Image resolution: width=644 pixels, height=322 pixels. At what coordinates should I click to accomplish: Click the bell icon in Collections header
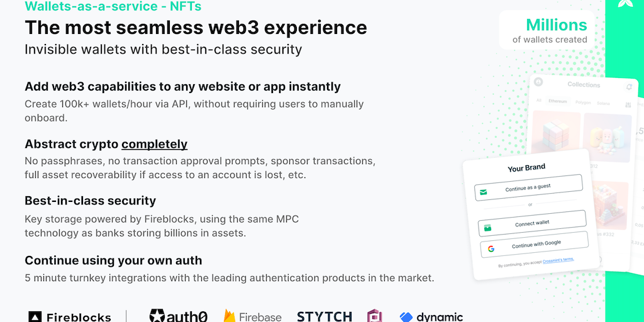tap(629, 87)
